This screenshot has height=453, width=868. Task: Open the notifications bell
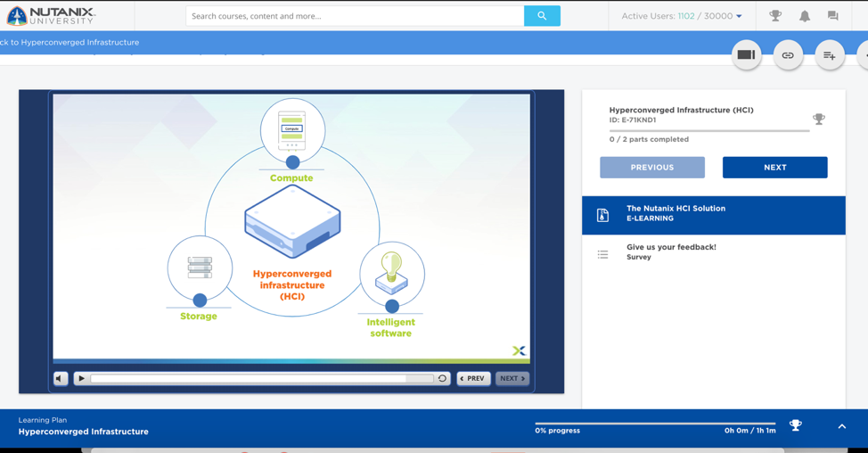(805, 16)
